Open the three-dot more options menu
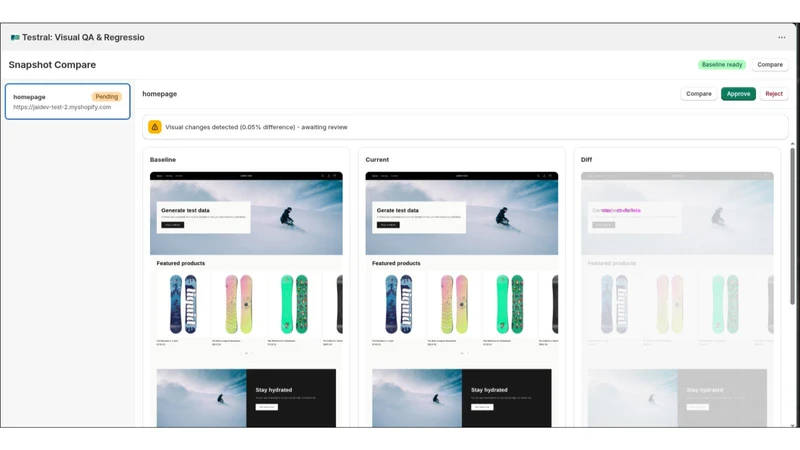This screenshot has height=450, width=800. [781, 37]
